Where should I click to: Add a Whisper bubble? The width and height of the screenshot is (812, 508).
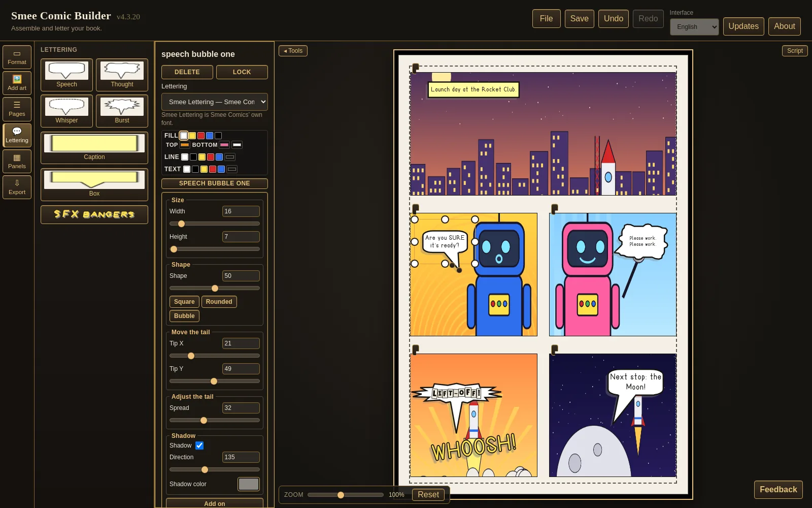pyautogui.click(x=66, y=111)
